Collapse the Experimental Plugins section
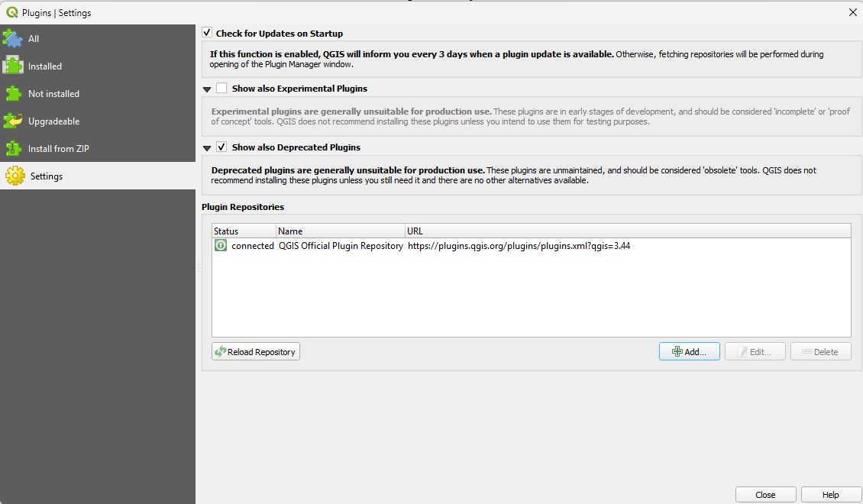Image resolution: width=863 pixels, height=504 pixels. click(x=206, y=89)
